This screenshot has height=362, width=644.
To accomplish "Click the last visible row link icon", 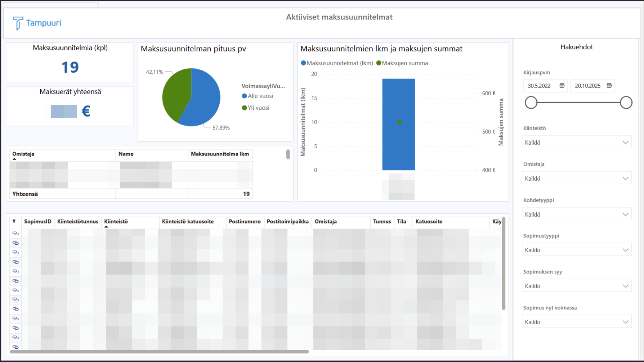I will tap(15, 347).
